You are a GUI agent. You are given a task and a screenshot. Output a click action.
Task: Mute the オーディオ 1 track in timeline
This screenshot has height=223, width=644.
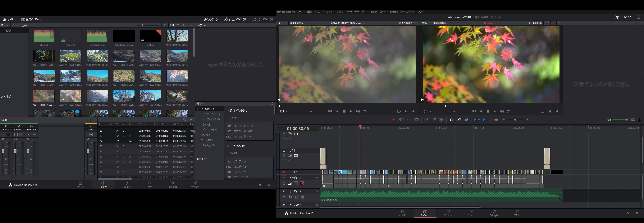[302, 183]
